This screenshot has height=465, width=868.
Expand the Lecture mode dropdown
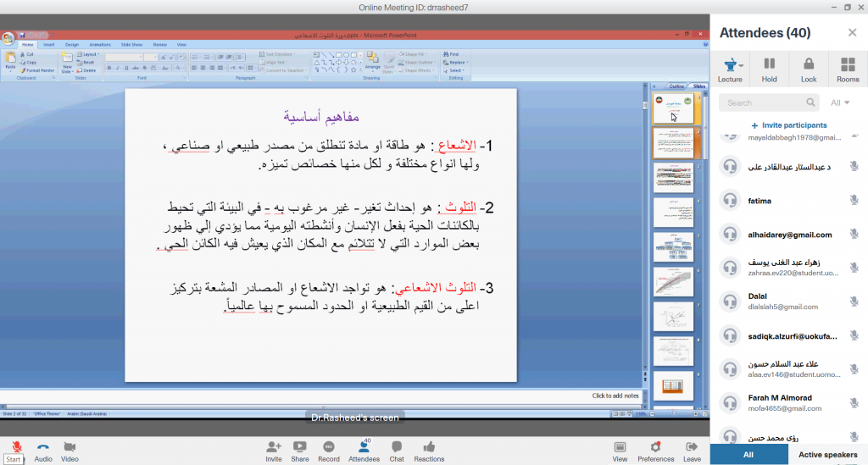click(743, 65)
